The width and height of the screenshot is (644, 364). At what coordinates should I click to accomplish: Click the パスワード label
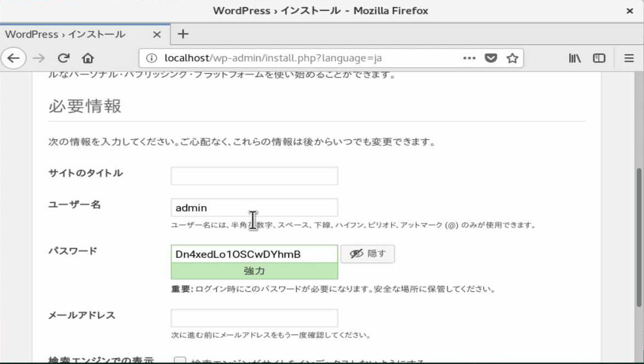tap(73, 251)
